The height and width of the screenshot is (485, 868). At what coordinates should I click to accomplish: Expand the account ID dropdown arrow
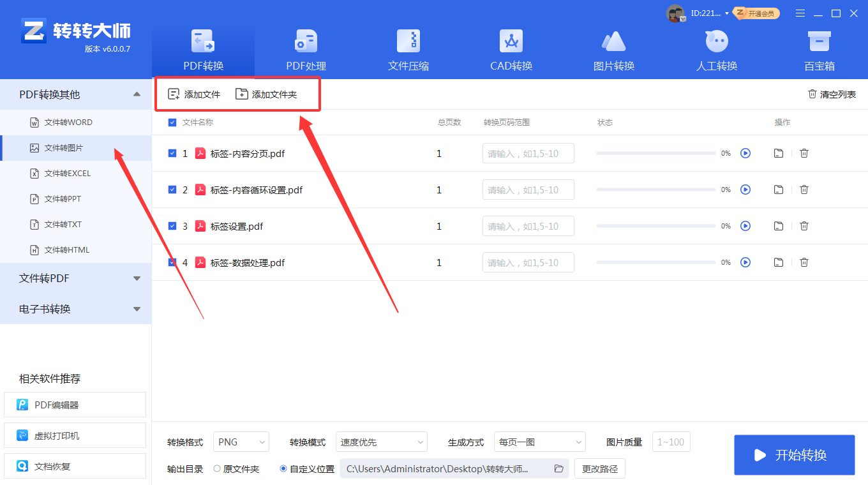[x=726, y=13]
